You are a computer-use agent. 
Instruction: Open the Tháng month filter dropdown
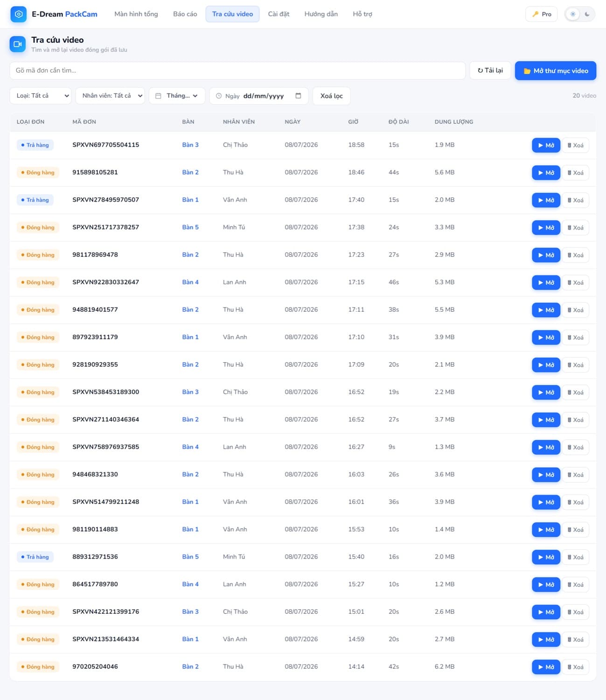[177, 96]
